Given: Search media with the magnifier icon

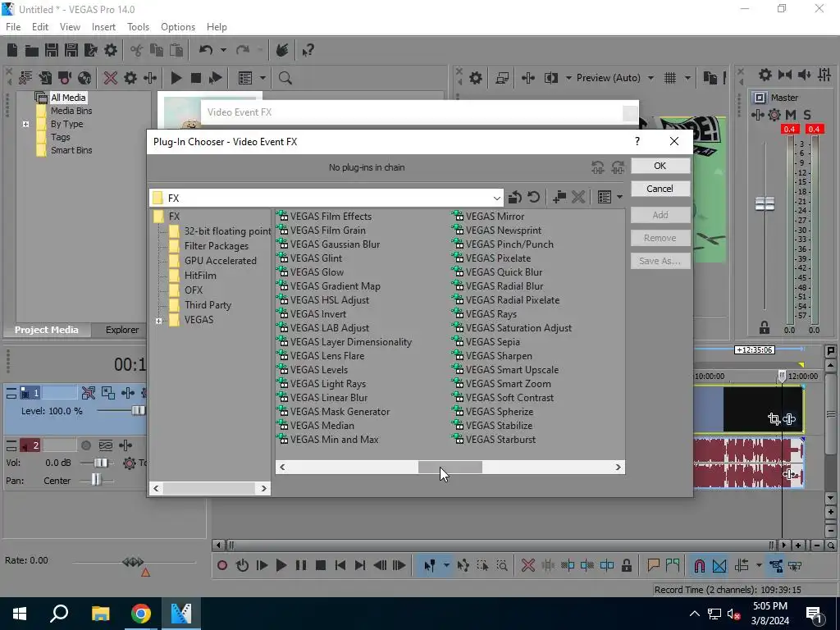Looking at the screenshot, I should (x=285, y=78).
